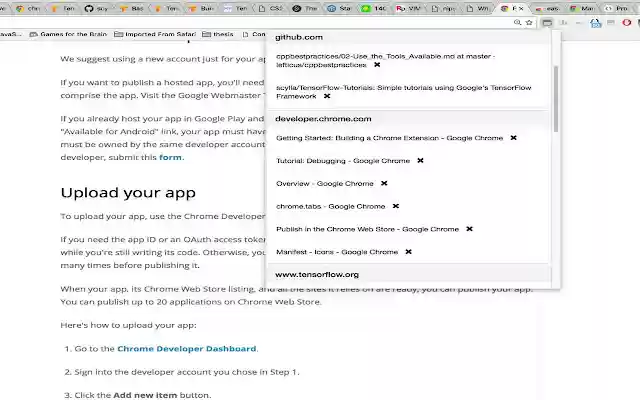
Task: Close the Publish in Chrome Web Store entry
Action: 469,229
